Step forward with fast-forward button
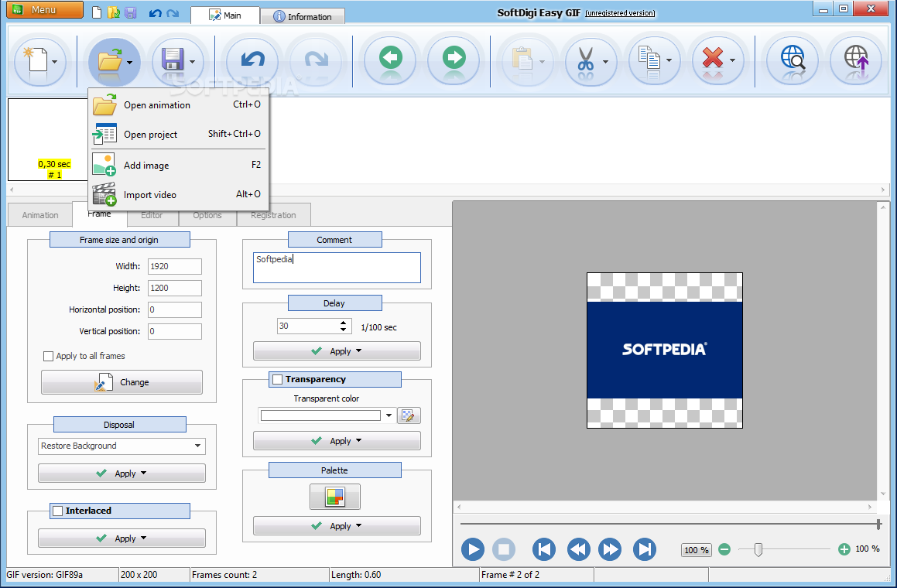This screenshot has height=588, width=897. pyautogui.click(x=610, y=549)
